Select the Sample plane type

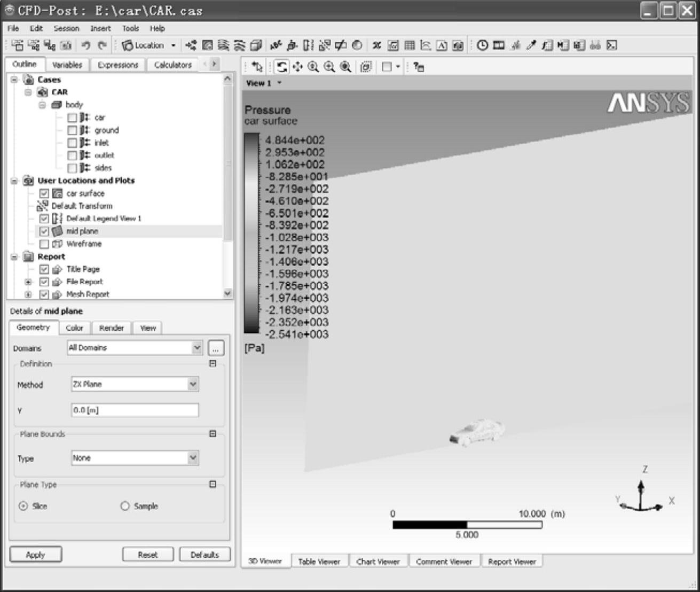tap(125, 506)
